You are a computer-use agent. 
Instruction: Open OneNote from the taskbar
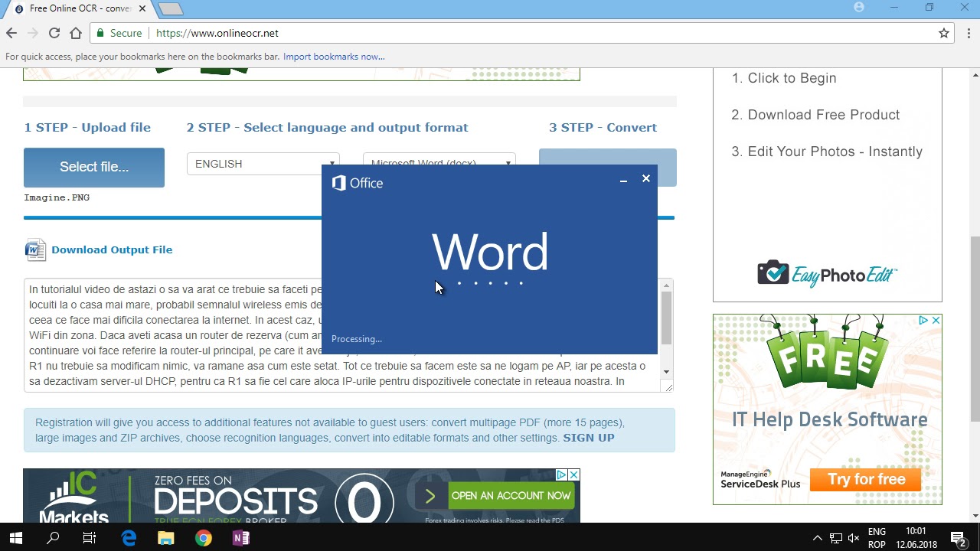click(x=240, y=538)
